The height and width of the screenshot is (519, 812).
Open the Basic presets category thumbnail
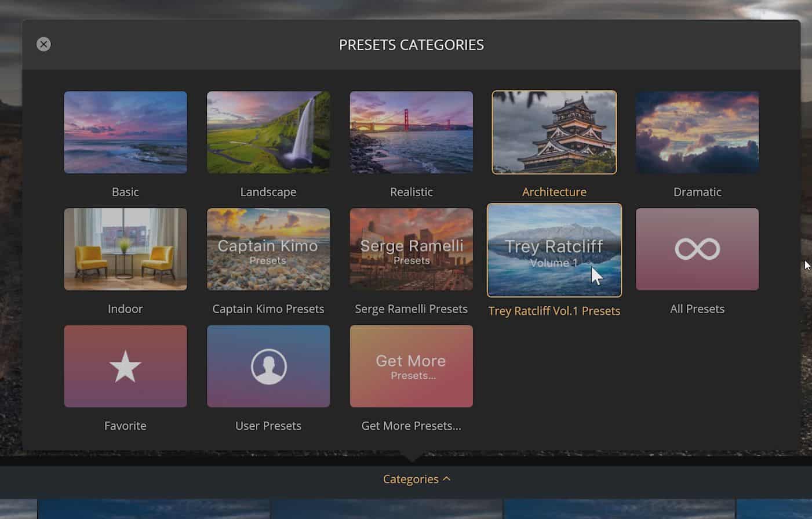(125, 132)
